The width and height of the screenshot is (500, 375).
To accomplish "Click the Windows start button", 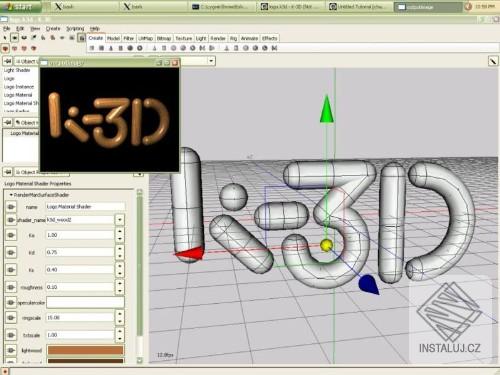I will tap(21, 6).
